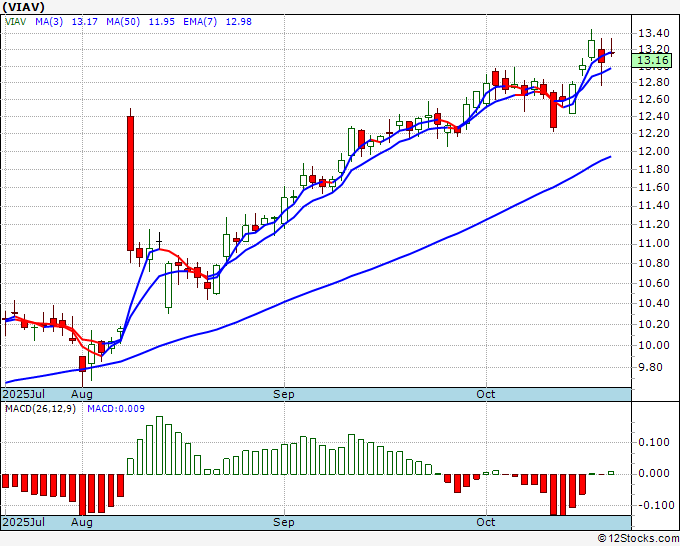Viewport: 680px width, 546px height.
Task: Click the EMA(7) legend label
Action: click(x=200, y=22)
